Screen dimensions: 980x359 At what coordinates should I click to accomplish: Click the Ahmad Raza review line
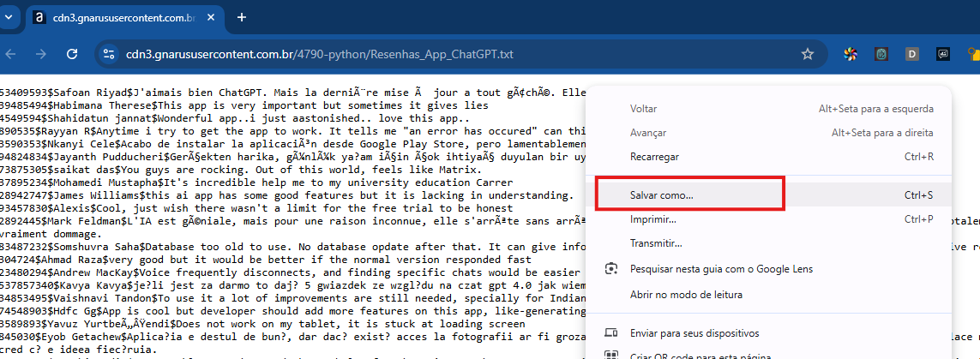point(266,259)
